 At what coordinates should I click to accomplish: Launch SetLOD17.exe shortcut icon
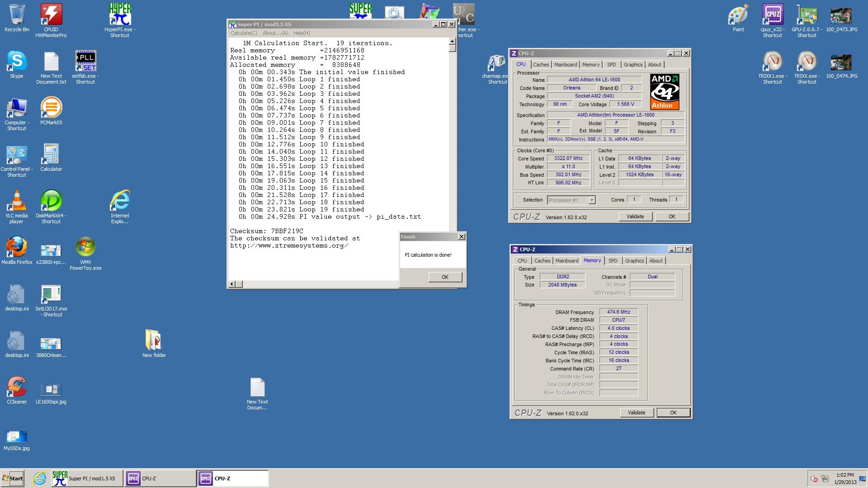point(51,300)
